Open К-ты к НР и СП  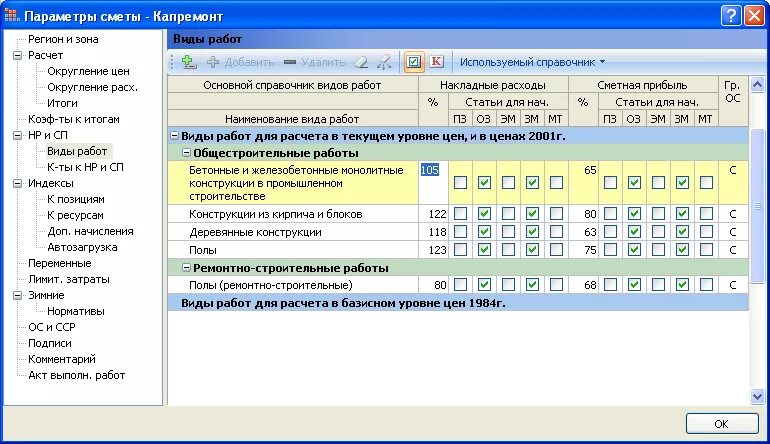(85, 167)
